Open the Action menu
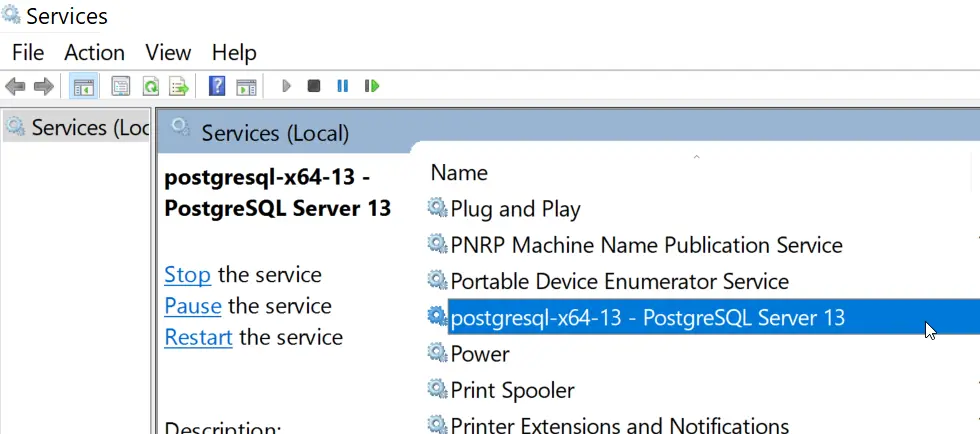 click(x=94, y=53)
